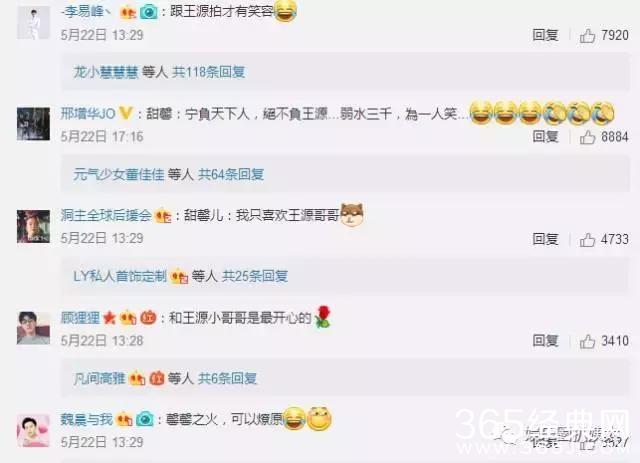Click the yellow V verified badge of 邢增华JO
The height and width of the screenshot is (463, 640).
tap(126, 114)
